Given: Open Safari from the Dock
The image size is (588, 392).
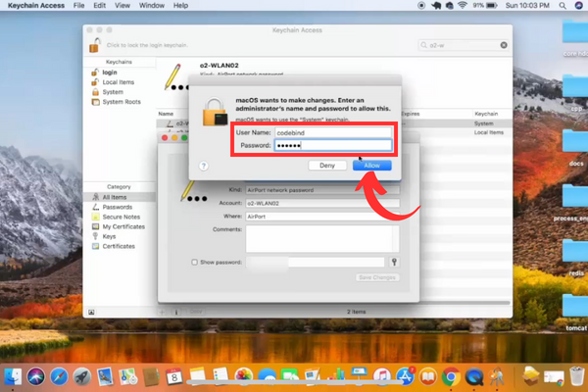Looking at the screenshot, I should click(59, 376).
